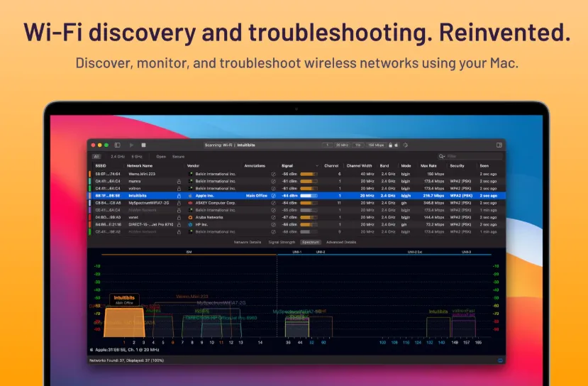Open the Advanced Details tab
The height and width of the screenshot is (386, 588).
tap(341, 243)
